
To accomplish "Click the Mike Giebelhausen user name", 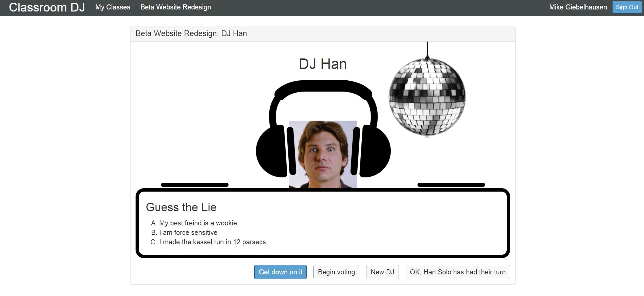I will 578,7.
